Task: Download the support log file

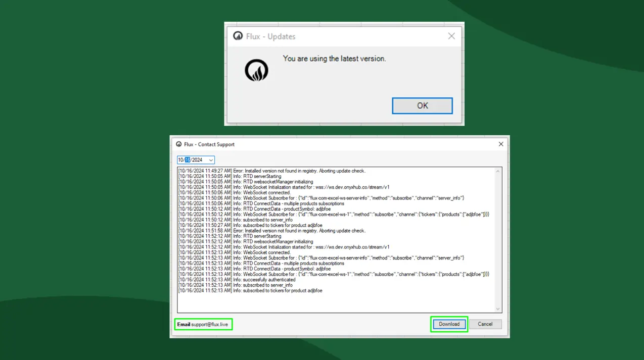Action: [x=449, y=324]
